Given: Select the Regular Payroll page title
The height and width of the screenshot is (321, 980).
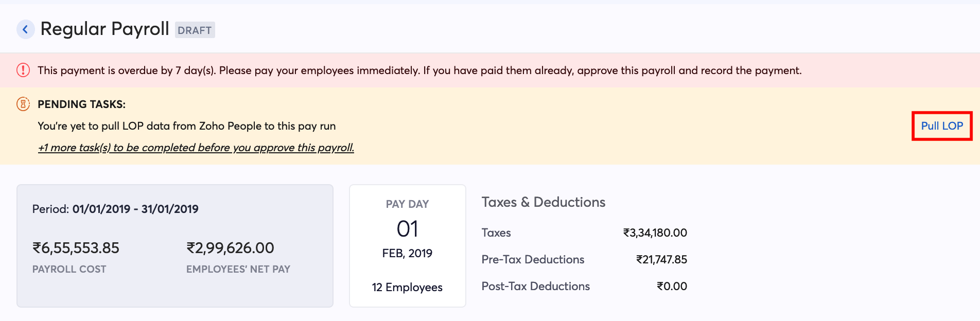Looking at the screenshot, I should 104,29.
